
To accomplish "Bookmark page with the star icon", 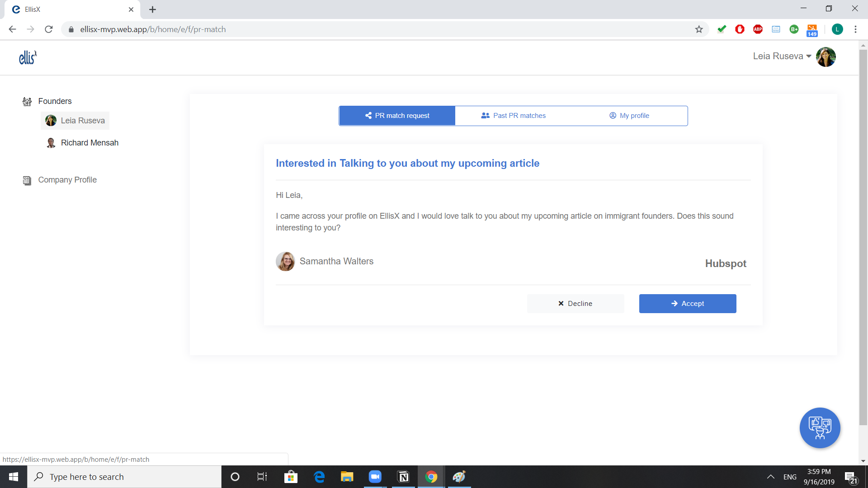I will tap(699, 29).
